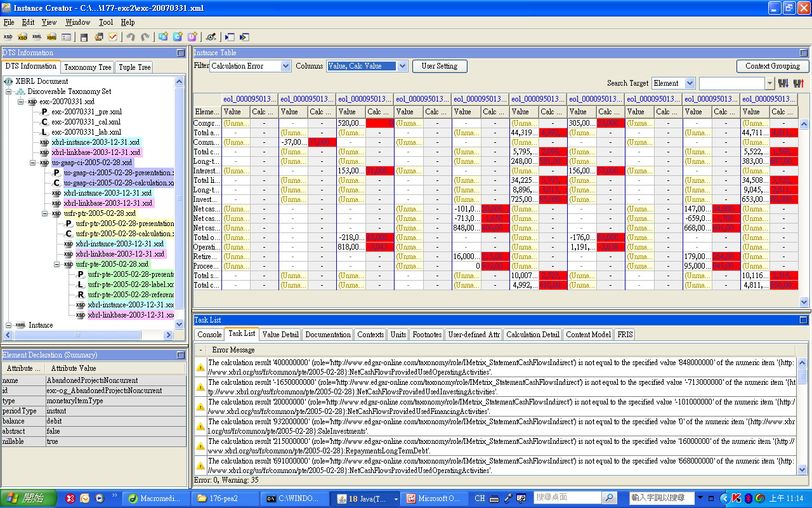
Task: Open the Columns Value, Calc Value dropdown
Action: (x=402, y=66)
